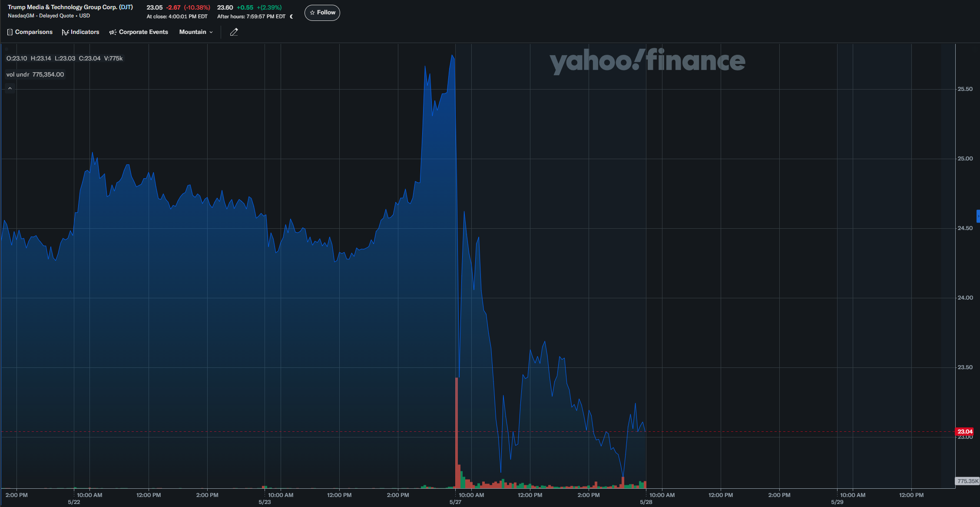The height and width of the screenshot is (507, 980).
Task: Click the 24.50 price axis label
Action: click(x=965, y=228)
